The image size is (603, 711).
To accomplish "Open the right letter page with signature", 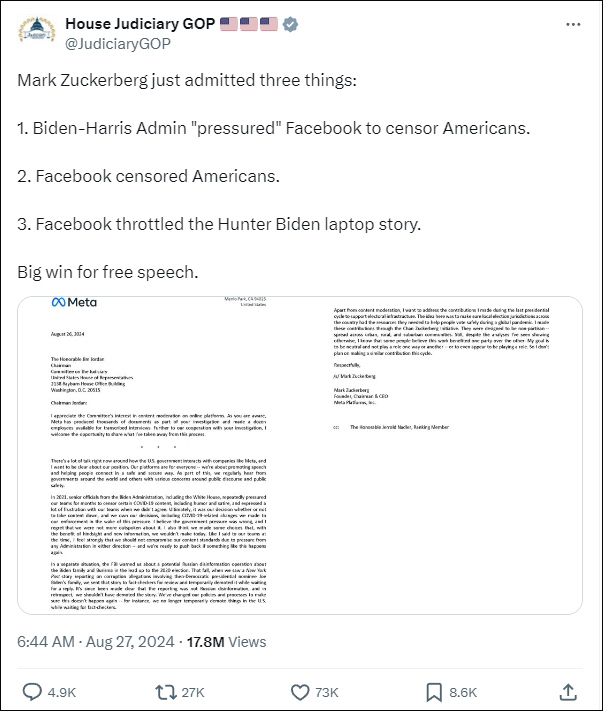I will coord(452,455).
